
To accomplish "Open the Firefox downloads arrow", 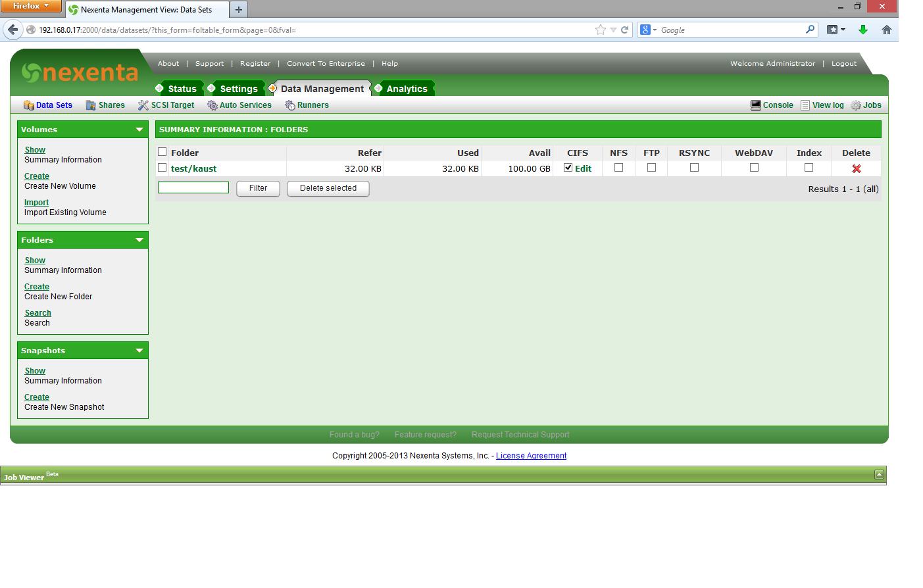I will pos(863,30).
